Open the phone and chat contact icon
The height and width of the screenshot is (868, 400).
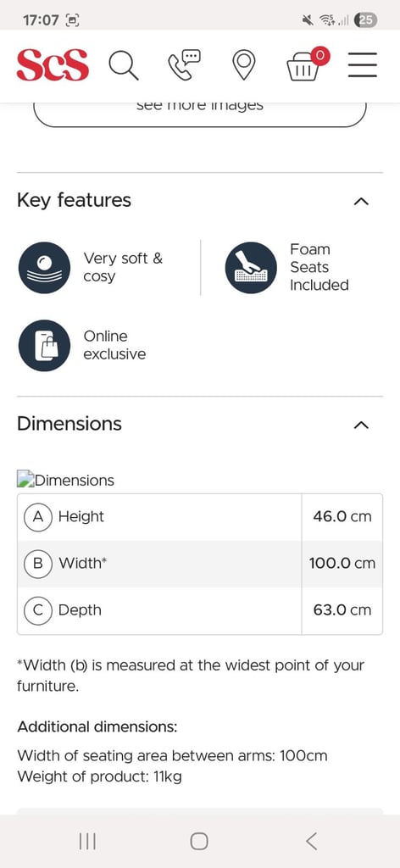tap(184, 64)
